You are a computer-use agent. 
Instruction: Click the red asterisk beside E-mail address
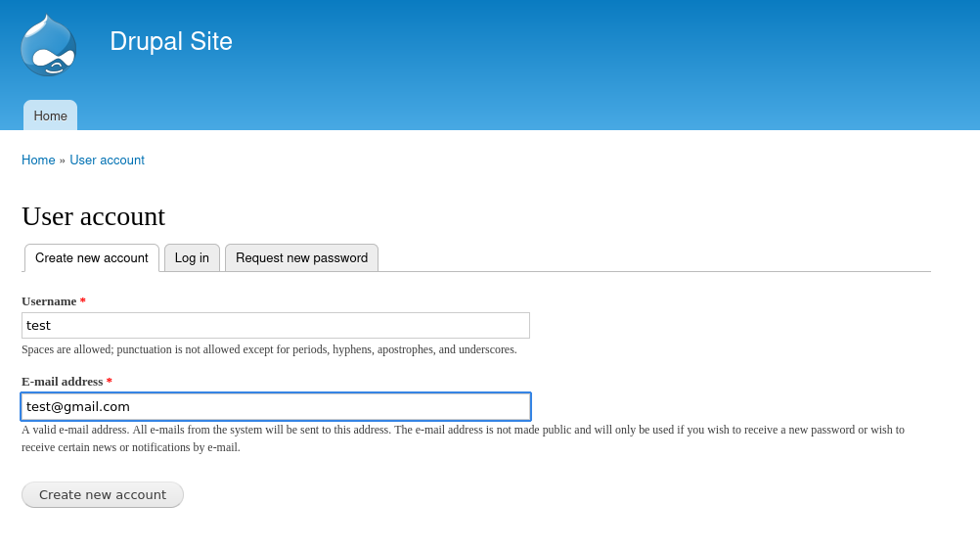(x=110, y=382)
